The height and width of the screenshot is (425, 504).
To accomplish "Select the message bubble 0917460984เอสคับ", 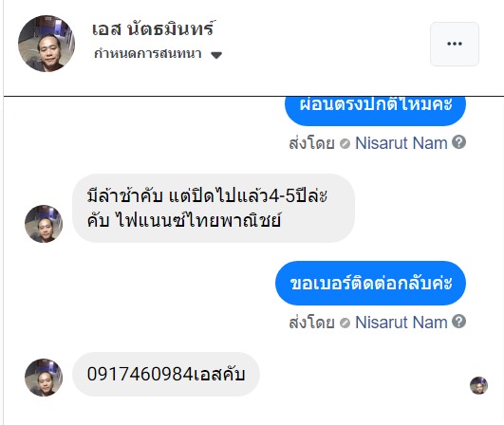I will (x=166, y=374).
